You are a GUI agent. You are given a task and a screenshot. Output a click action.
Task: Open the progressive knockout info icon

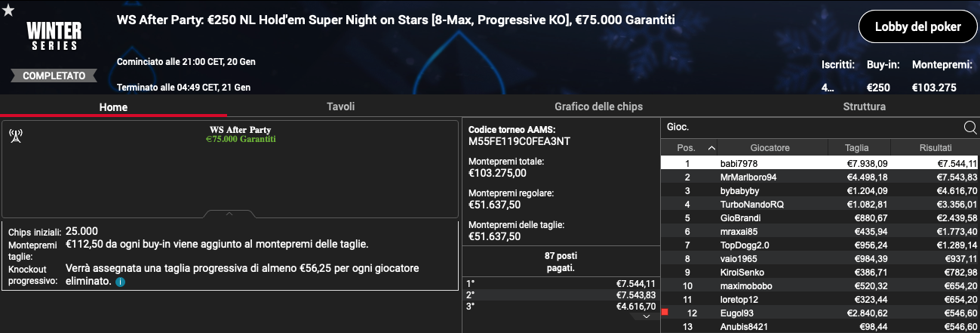click(120, 282)
